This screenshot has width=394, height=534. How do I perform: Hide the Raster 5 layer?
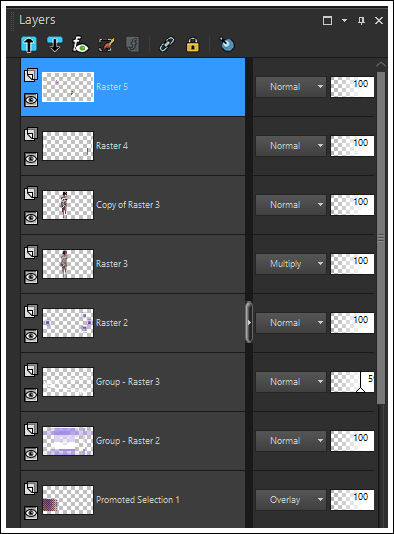click(31, 100)
